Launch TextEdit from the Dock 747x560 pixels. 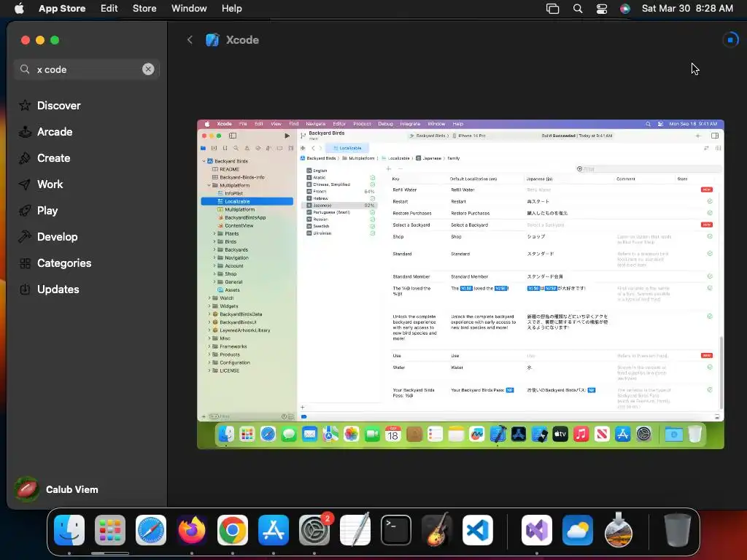coord(355,530)
